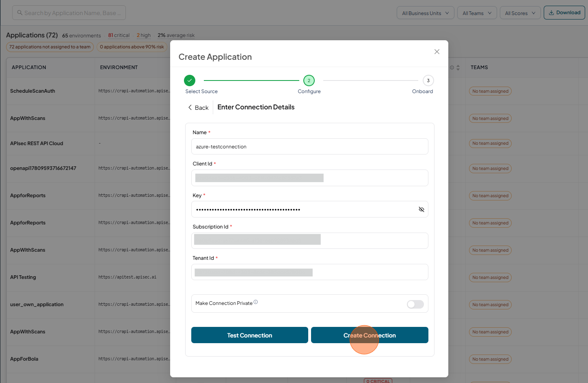
Task: Focus the Name input field
Action: [310, 146]
